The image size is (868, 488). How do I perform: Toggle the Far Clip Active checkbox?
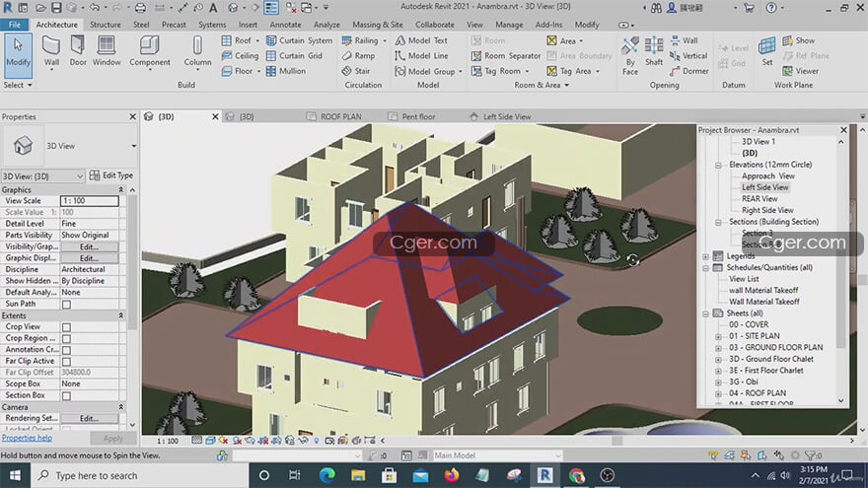tap(66, 361)
